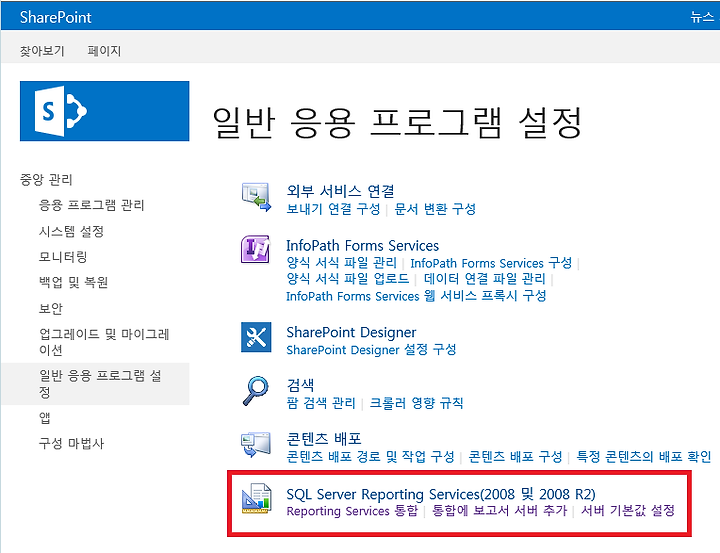Screen dimensions: 720x553
Task: Open 구성 마법사 in sidebar
Action: click(71, 443)
